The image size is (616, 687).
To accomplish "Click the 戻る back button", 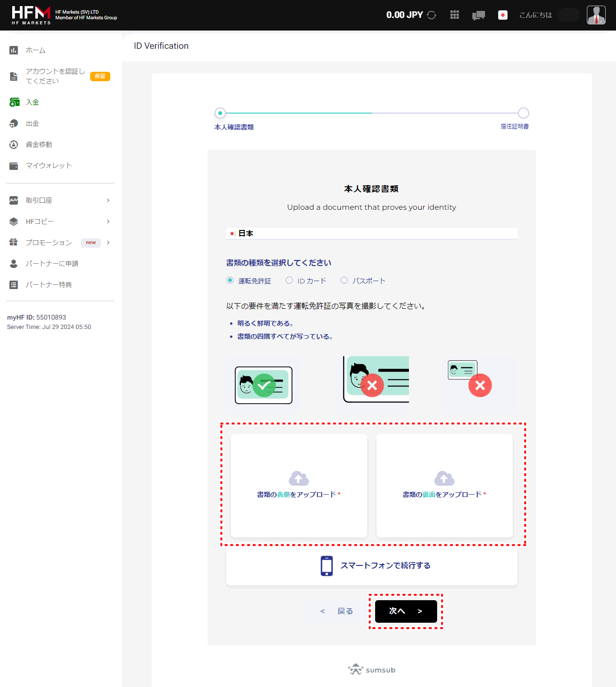I will (x=337, y=611).
